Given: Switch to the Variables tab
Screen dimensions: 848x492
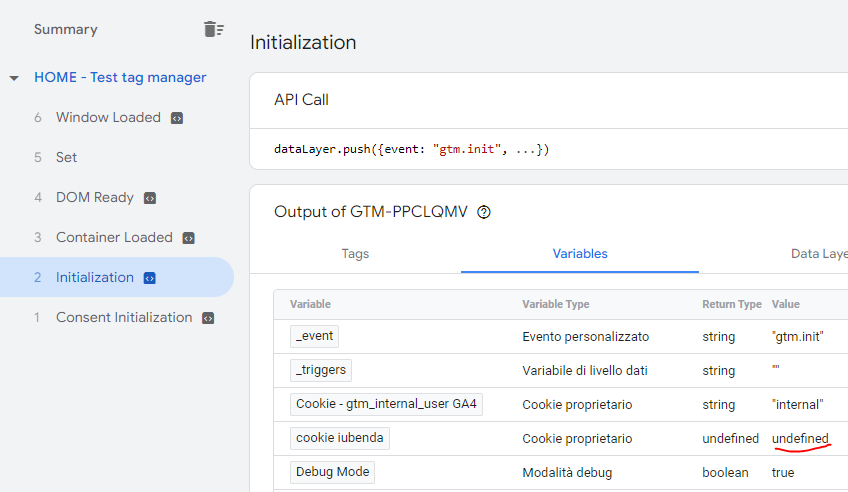Looking at the screenshot, I should pyautogui.click(x=580, y=254).
